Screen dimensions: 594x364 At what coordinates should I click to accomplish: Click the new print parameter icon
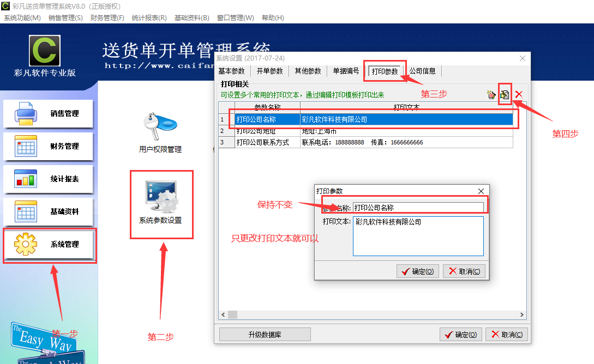click(x=491, y=95)
